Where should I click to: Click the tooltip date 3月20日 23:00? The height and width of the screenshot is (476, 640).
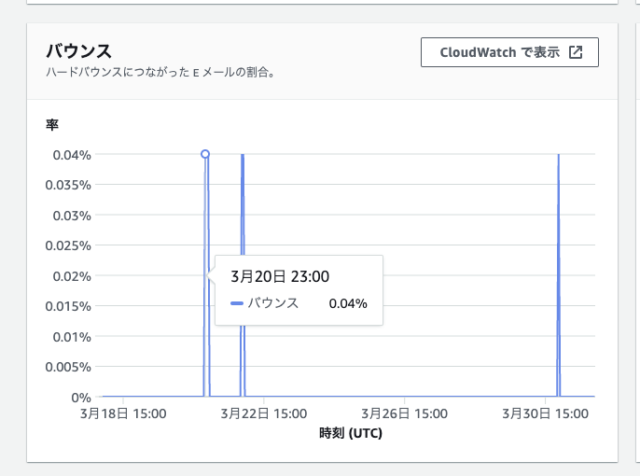(x=280, y=276)
